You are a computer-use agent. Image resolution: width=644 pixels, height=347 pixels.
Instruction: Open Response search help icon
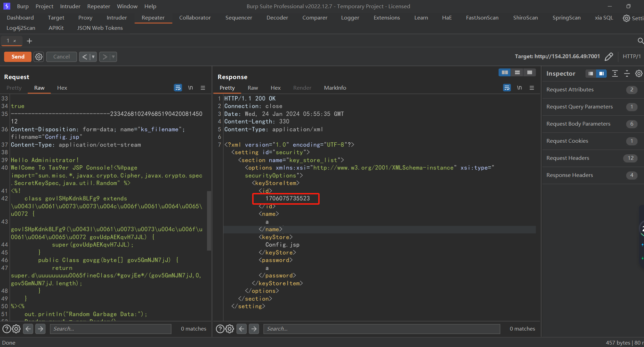[220, 329]
